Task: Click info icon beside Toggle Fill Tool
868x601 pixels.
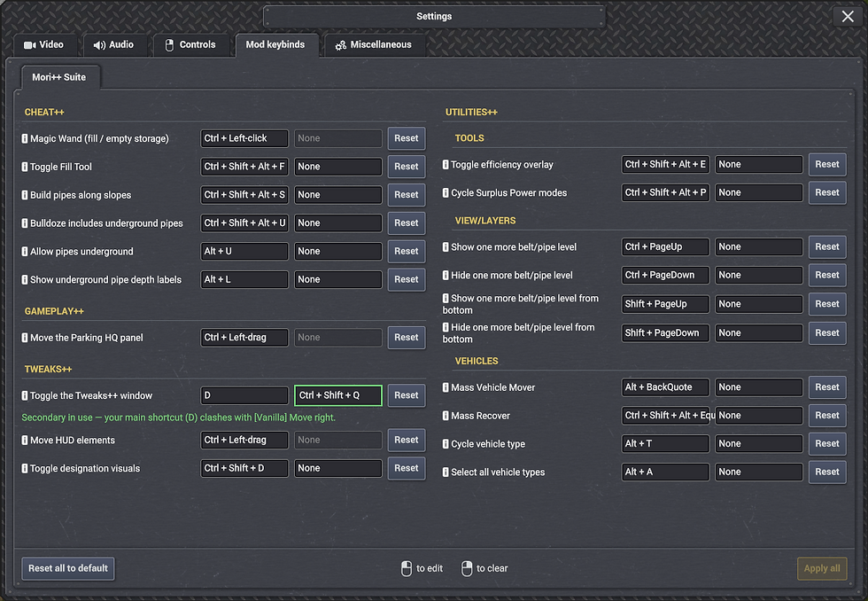Action: [x=25, y=167]
